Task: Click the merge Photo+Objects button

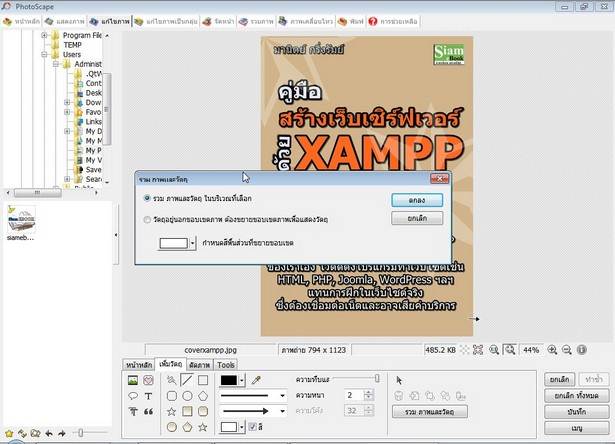Action: click(429, 412)
